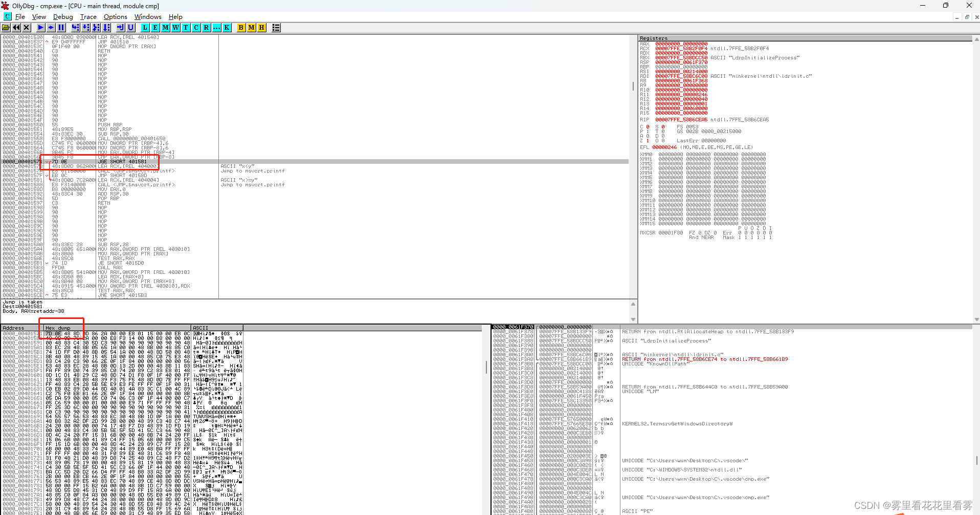
Task: Click the info pane scroll-down arrow
Action: click(x=633, y=319)
